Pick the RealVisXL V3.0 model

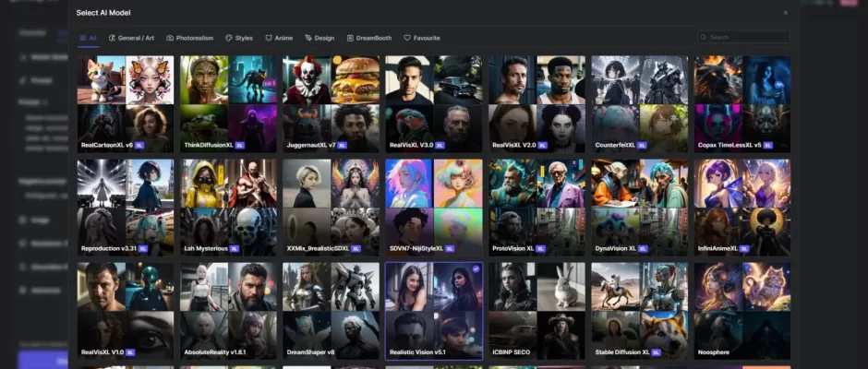(434, 104)
